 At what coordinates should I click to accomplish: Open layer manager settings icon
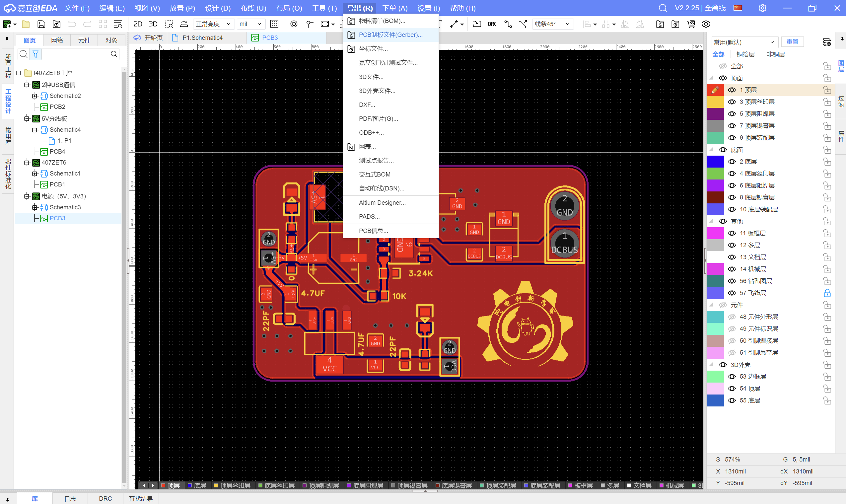(x=827, y=42)
